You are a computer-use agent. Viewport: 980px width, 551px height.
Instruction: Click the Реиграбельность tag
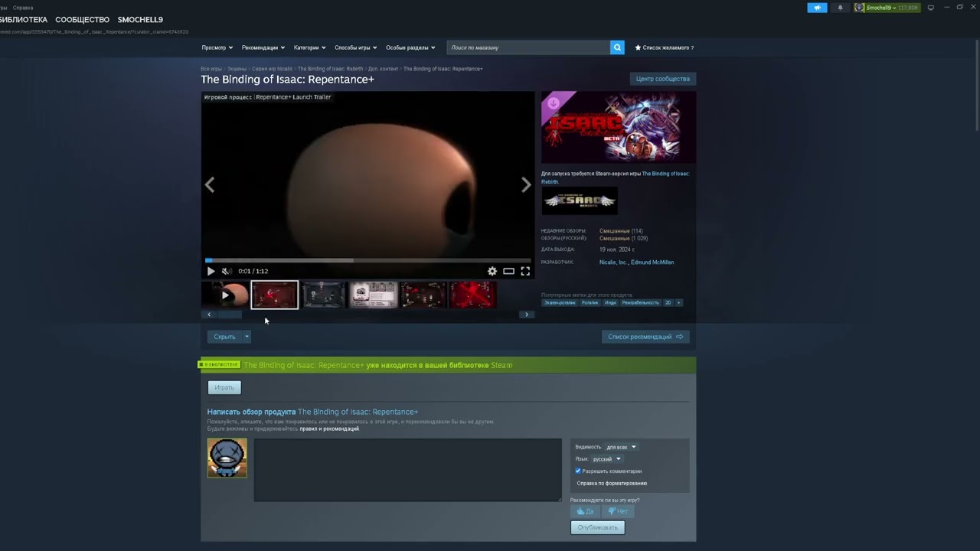641,302
